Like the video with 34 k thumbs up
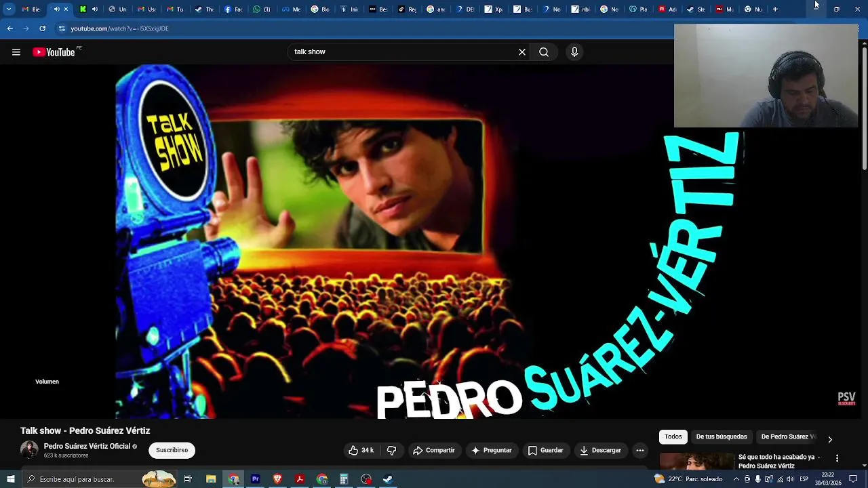The width and height of the screenshot is (868, 488). tap(361, 450)
